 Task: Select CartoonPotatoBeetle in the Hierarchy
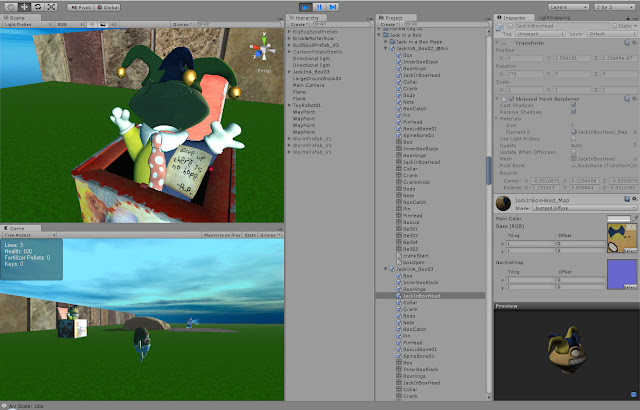pos(317,52)
